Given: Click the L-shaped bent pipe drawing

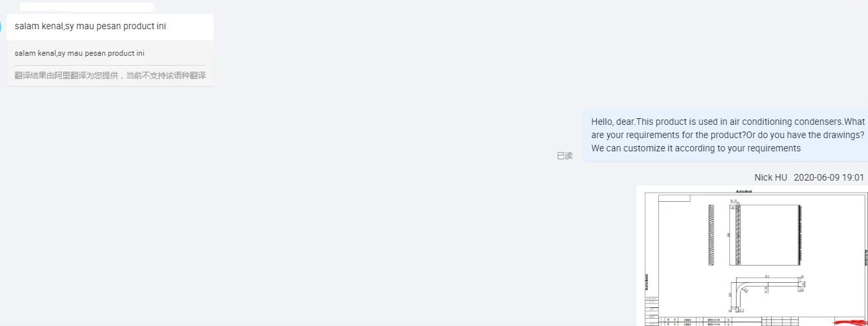Looking at the screenshot, I should [x=766, y=292].
